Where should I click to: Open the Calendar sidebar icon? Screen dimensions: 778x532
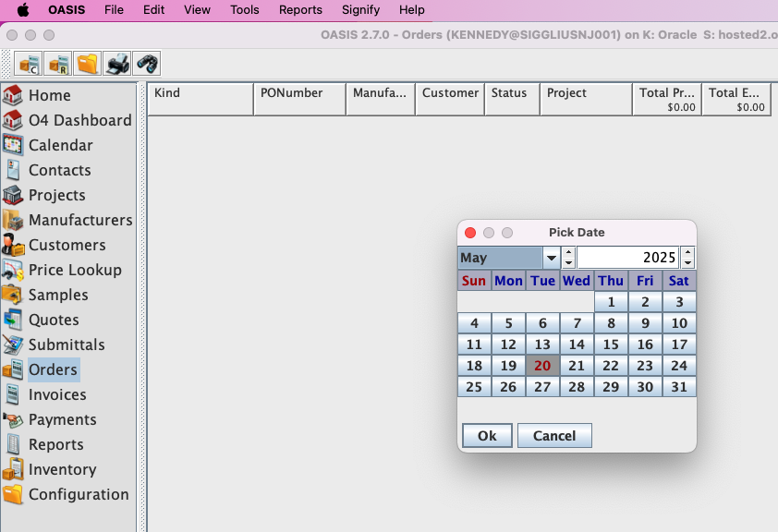click(x=12, y=145)
